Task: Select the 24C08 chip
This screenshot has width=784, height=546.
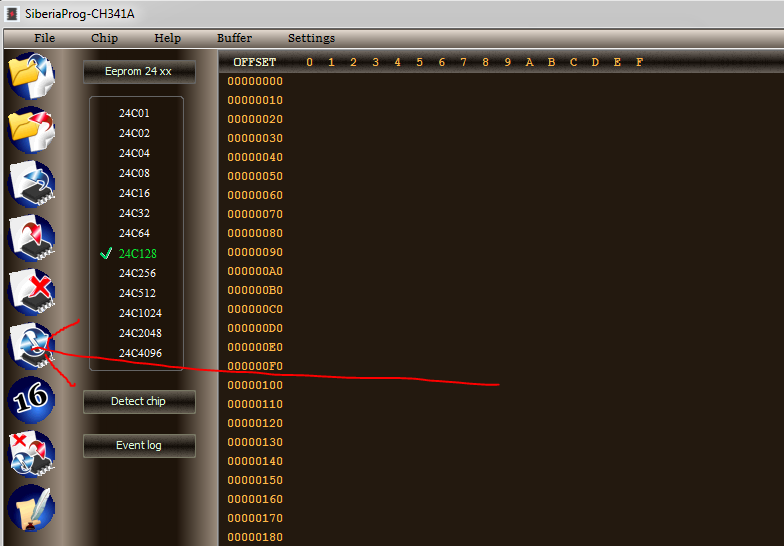Action: (x=134, y=173)
